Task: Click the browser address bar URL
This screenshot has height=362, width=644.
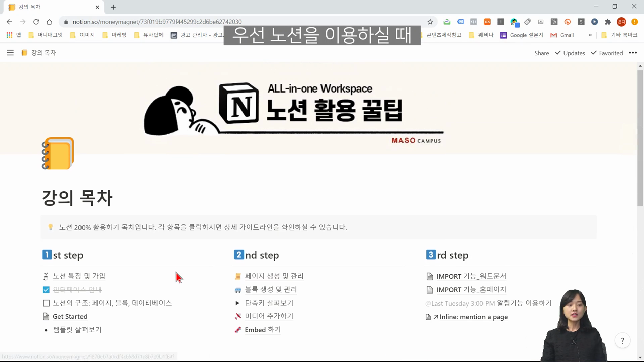Action: pyautogui.click(x=157, y=22)
